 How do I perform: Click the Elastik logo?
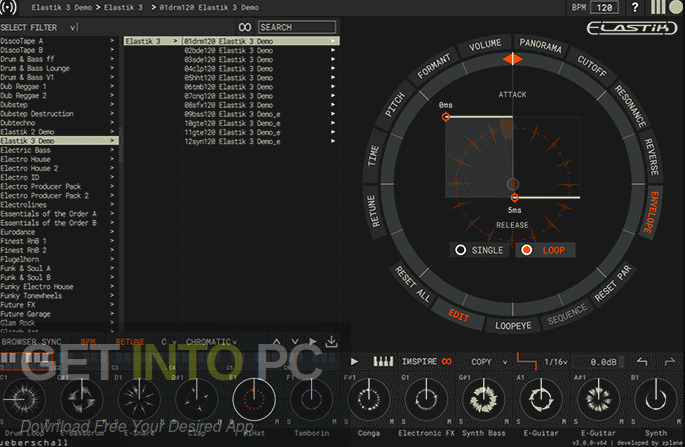631,28
